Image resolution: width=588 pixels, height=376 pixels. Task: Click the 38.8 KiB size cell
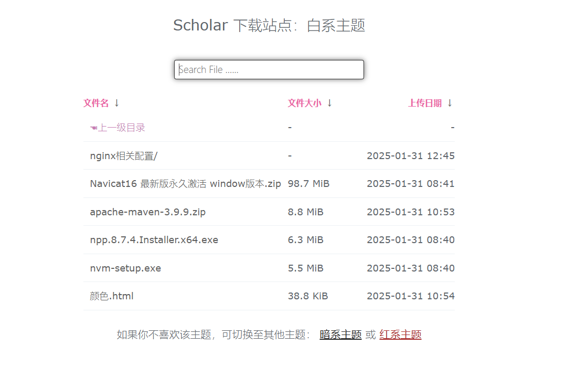pyautogui.click(x=308, y=296)
